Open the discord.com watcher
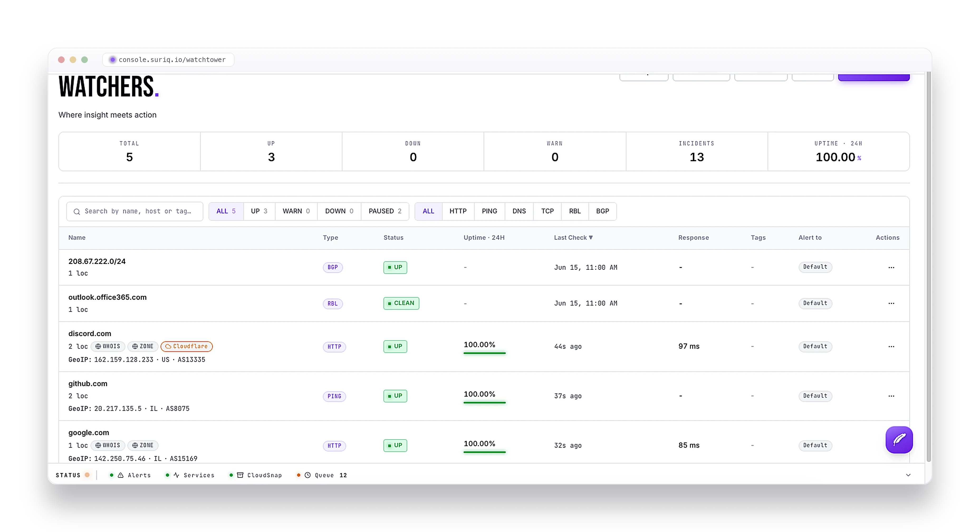The width and height of the screenshot is (980, 532). point(90,333)
